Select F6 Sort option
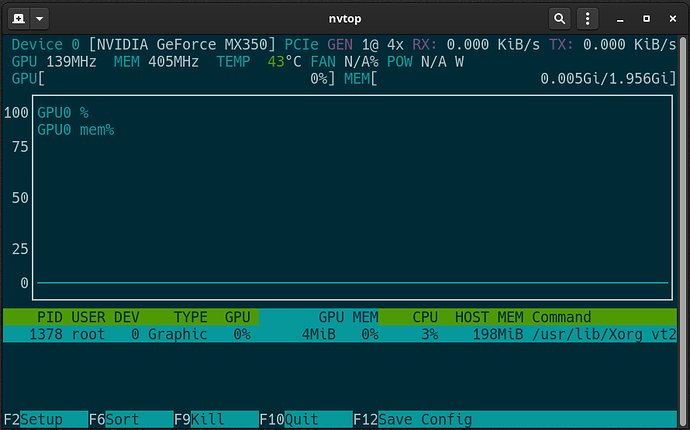 (x=131, y=419)
